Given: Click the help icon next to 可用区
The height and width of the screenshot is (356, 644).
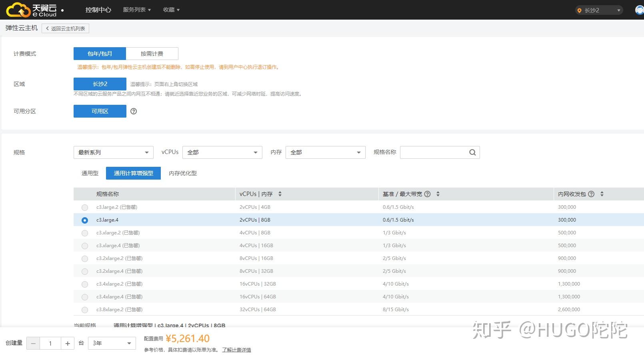Looking at the screenshot, I should 134,111.
